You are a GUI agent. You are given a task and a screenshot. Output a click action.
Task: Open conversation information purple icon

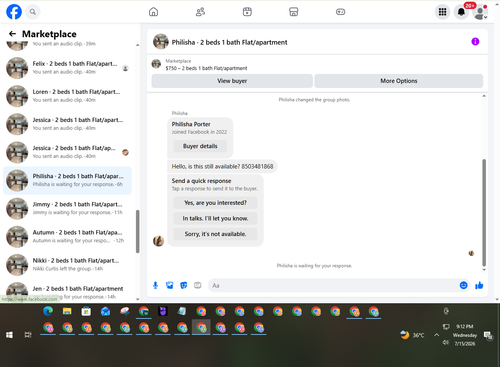(475, 42)
